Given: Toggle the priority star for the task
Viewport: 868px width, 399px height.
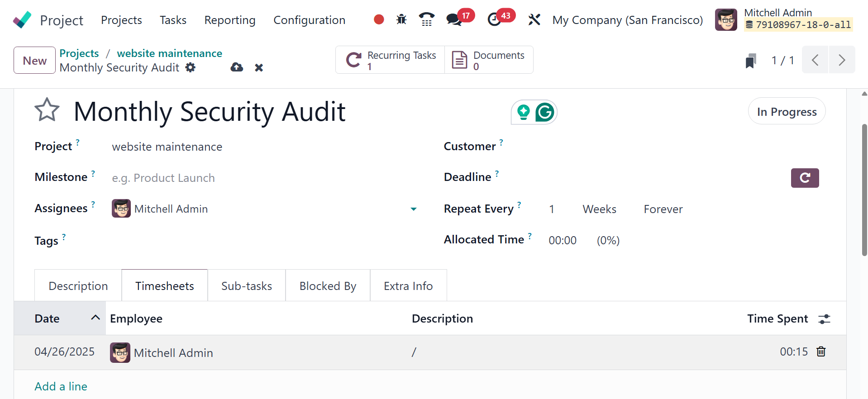Looking at the screenshot, I should (x=47, y=110).
